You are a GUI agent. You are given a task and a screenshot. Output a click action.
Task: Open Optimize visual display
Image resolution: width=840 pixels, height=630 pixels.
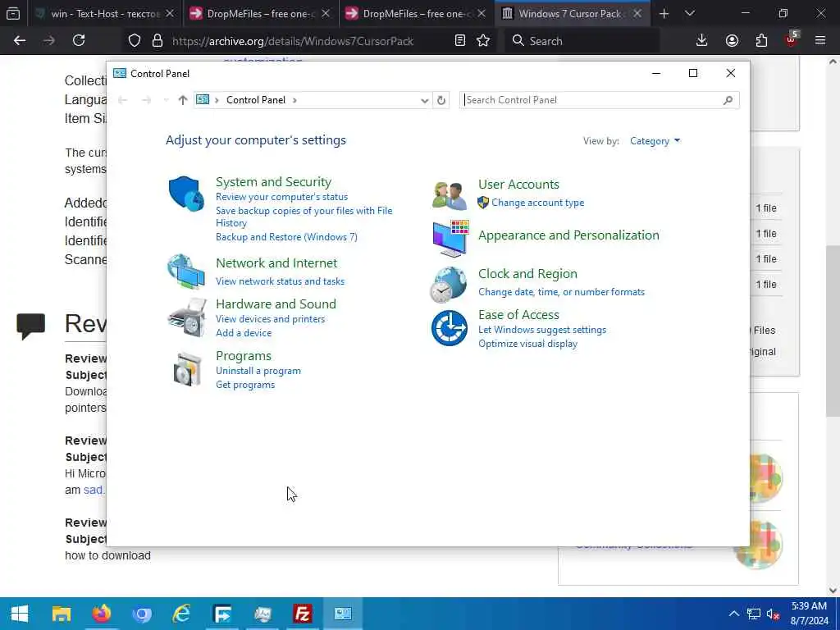pyautogui.click(x=527, y=344)
